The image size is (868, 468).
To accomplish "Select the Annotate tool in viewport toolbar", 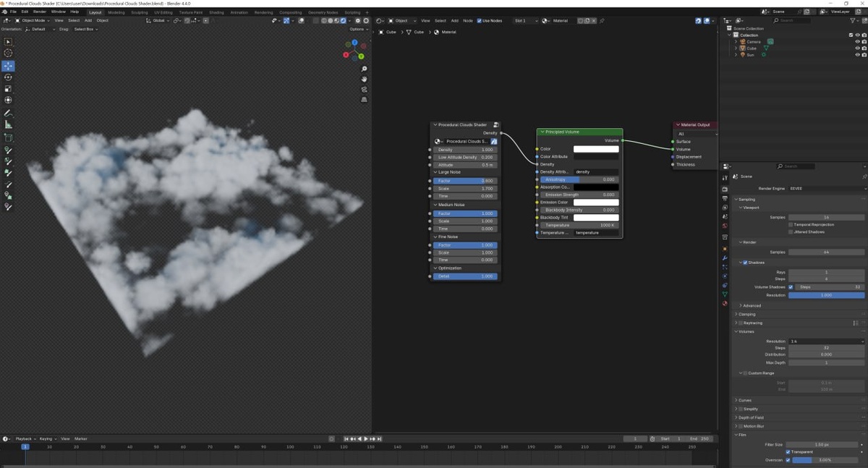I will (x=8, y=114).
